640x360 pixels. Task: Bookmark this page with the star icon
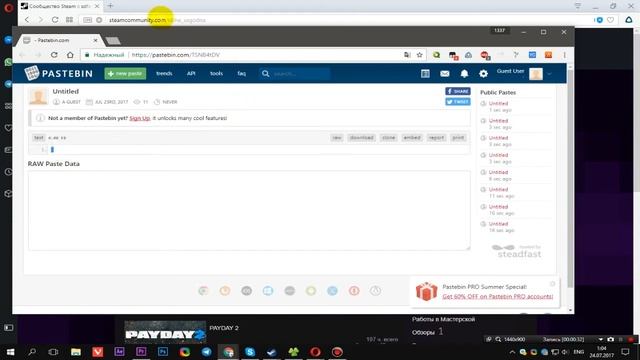[x=419, y=55]
